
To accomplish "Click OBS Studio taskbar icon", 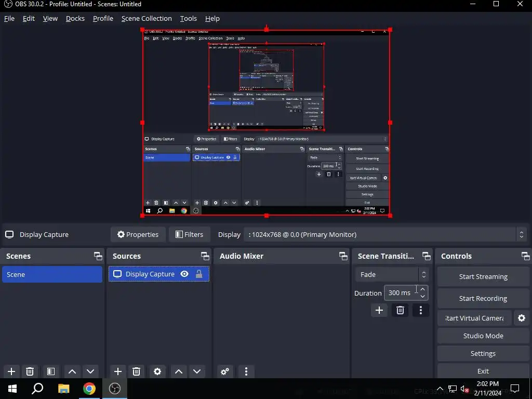I will (x=115, y=389).
